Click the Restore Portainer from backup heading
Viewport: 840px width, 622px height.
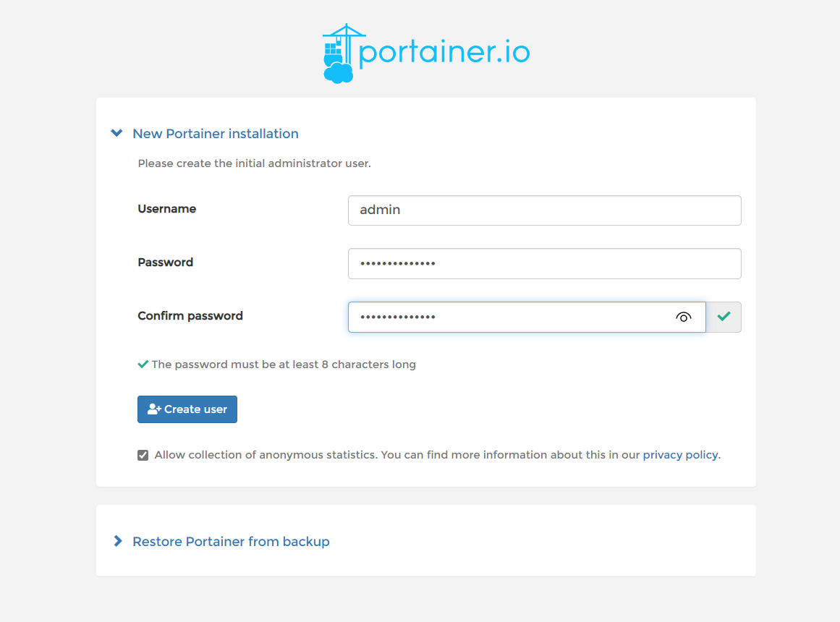(x=231, y=542)
